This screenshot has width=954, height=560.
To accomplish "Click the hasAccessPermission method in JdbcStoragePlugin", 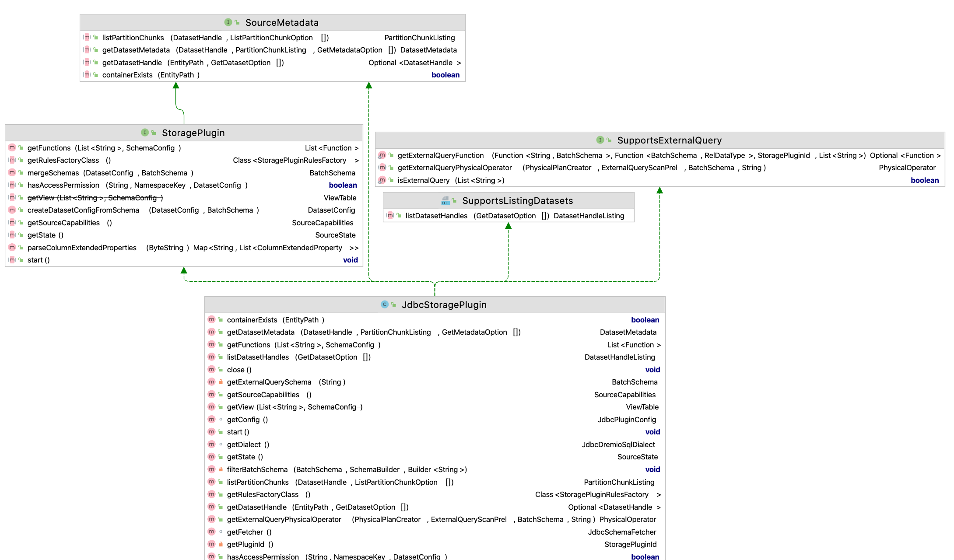I will tap(435, 556).
